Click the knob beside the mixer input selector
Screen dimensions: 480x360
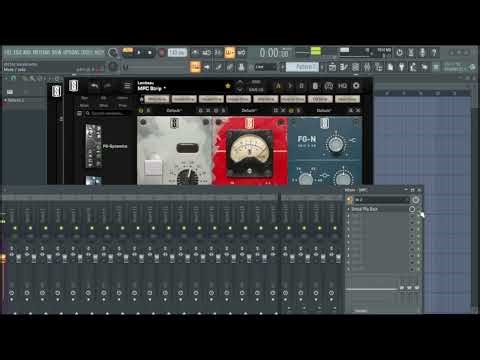415,200
